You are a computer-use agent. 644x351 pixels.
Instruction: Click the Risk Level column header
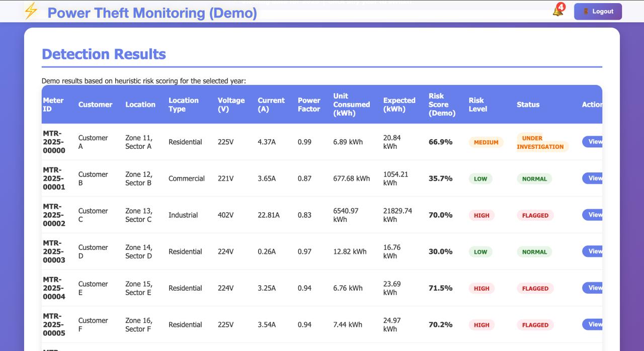[x=477, y=105]
